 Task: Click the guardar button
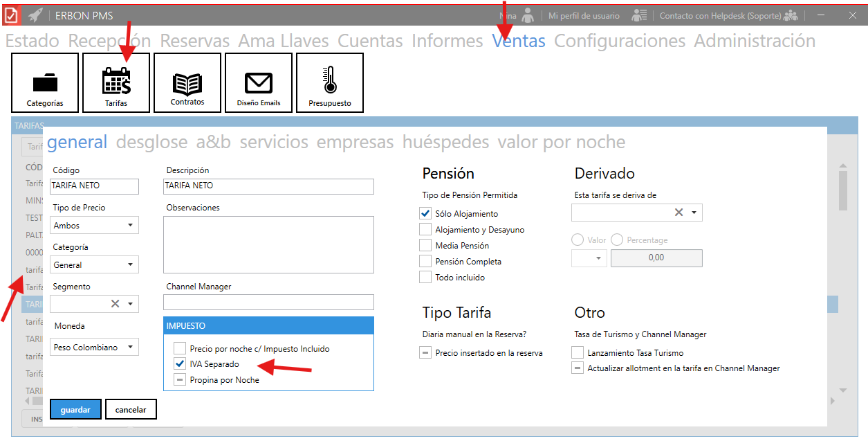pyautogui.click(x=75, y=410)
